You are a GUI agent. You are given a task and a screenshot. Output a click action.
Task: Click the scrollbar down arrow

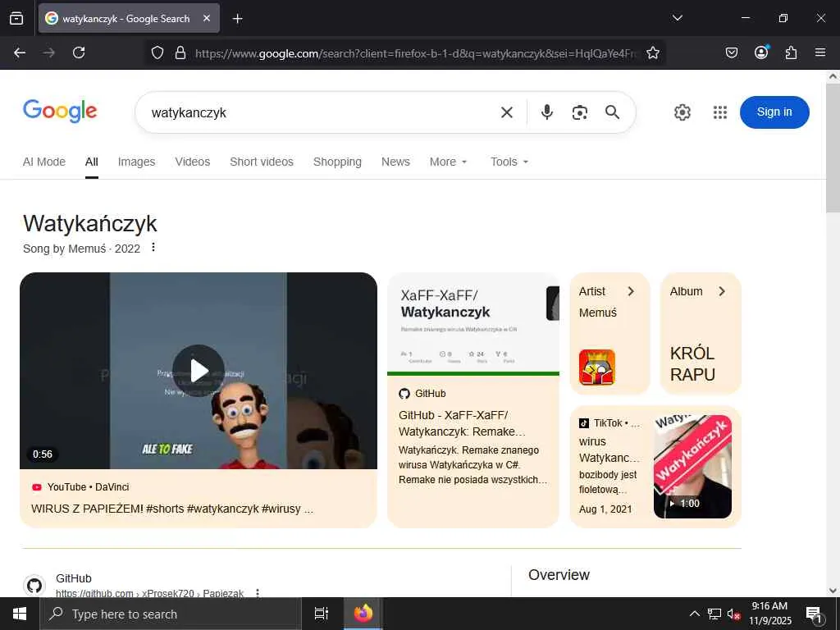pyautogui.click(x=833, y=591)
